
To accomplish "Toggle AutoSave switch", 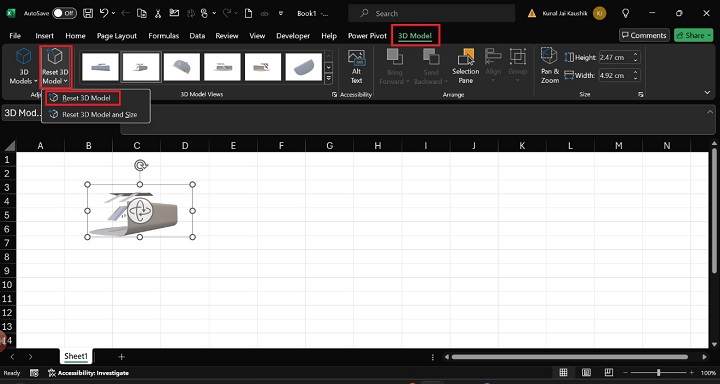I will 64,13.
